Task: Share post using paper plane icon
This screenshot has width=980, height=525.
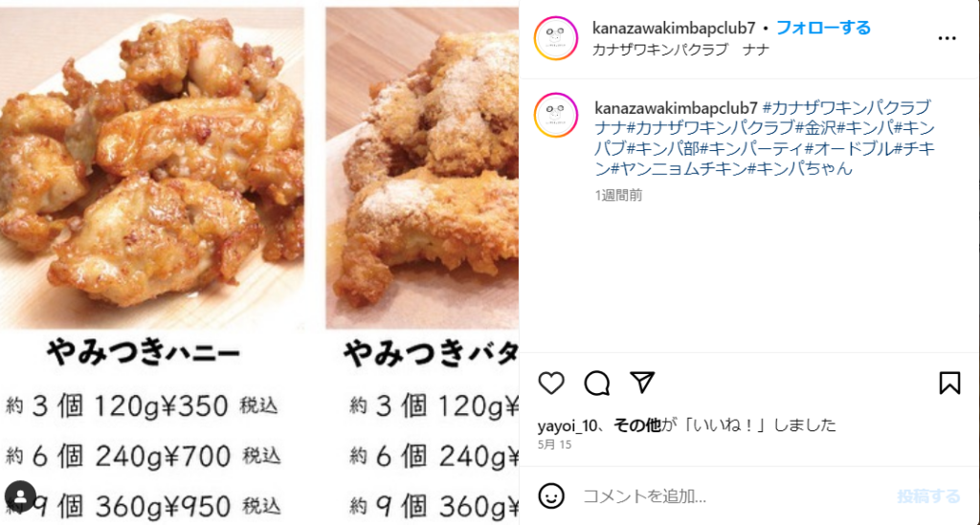Action: tap(642, 383)
